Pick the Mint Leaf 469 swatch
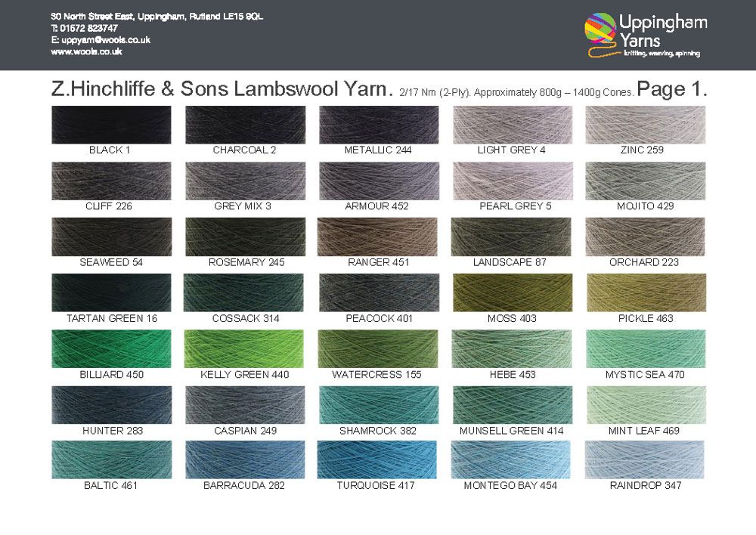Image resolution: width=756 pixels, height=535 pixels. coord(646,405)
